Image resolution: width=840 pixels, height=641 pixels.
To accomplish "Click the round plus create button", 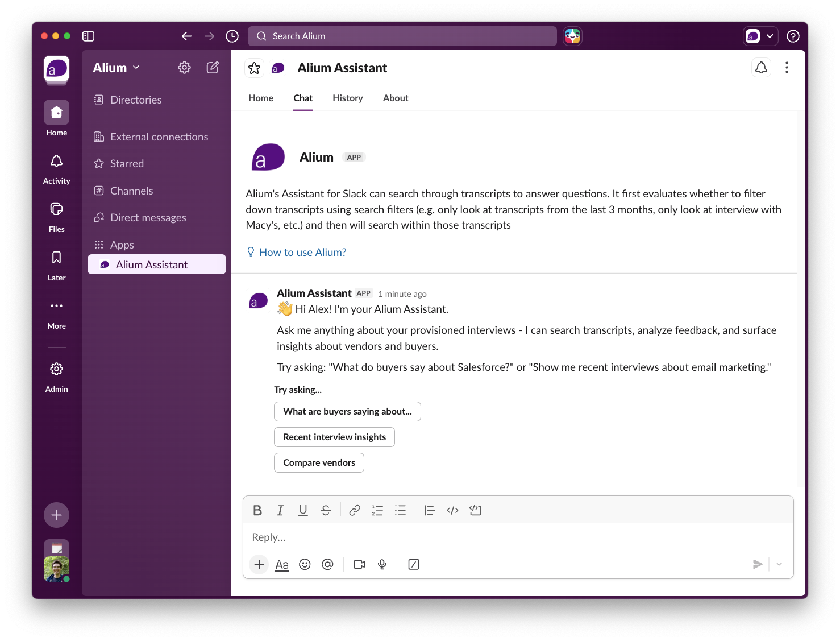I will [56, 515].
